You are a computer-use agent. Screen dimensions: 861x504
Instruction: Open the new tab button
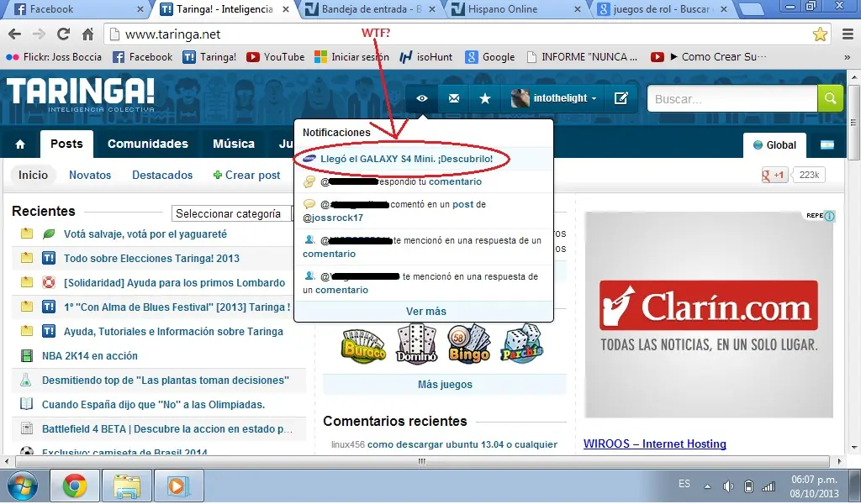[x=751, y=9]
